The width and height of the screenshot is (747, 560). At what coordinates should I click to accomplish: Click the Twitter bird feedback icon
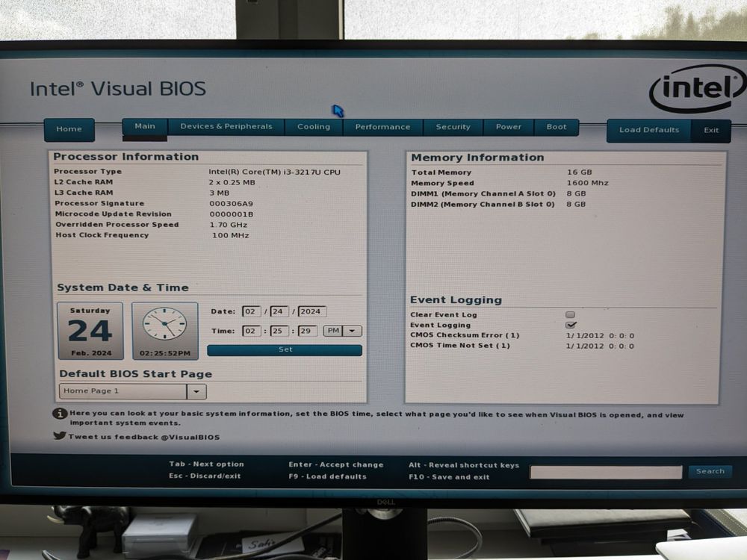pyautogui.click(x=59, y=437)
